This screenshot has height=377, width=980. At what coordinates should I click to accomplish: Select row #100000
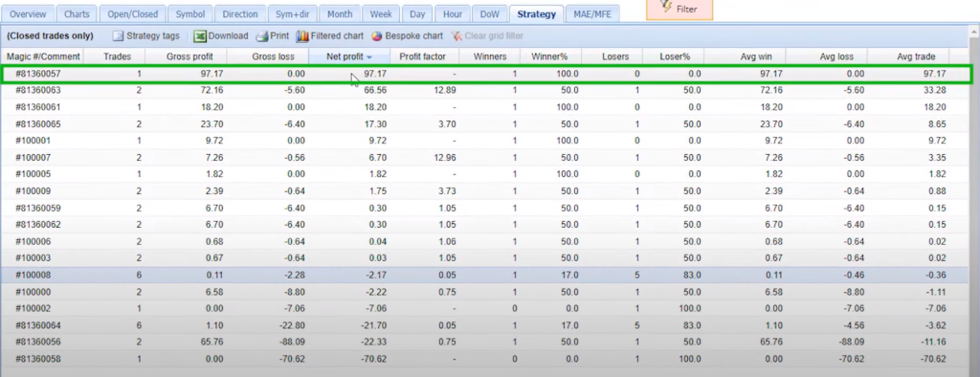[485, 292]
